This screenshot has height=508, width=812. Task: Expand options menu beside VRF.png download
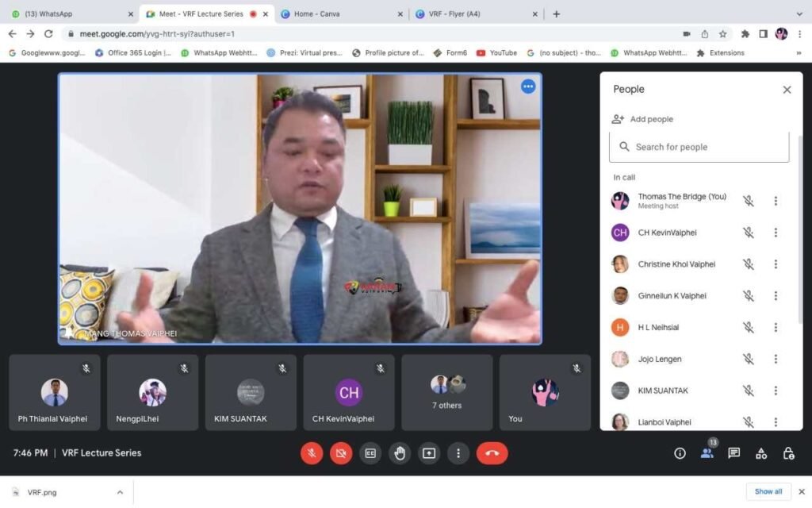pyautogui.click(x=120, y=492)
